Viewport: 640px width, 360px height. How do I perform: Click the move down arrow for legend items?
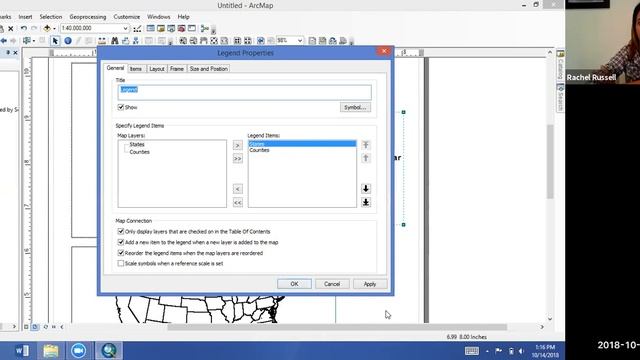pos(366,189)
